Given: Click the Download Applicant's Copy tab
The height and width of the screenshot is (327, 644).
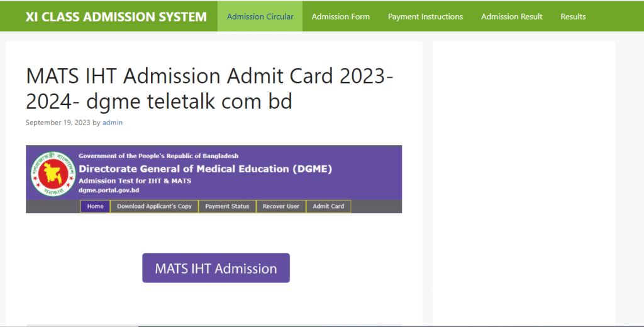Looking at the screenshot, I should pyautogui.click(x=154, y=206).
